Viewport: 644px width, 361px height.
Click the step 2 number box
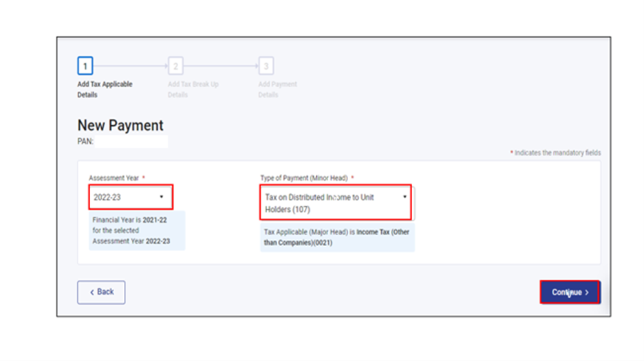175,66
